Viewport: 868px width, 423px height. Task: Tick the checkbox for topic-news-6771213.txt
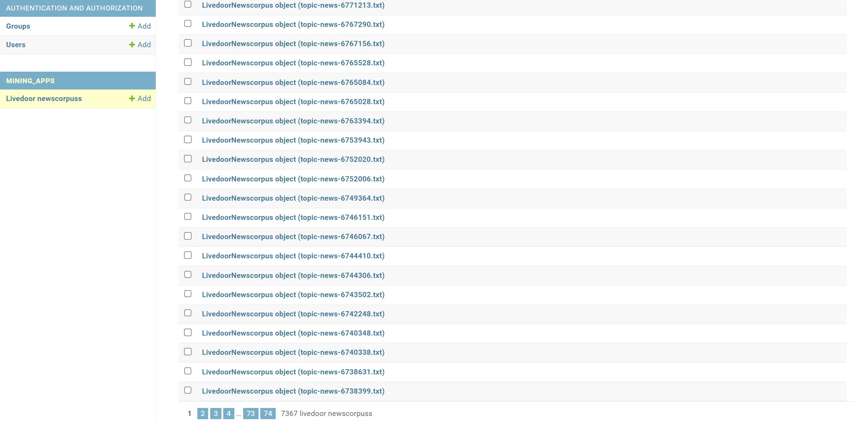(x=188, y=4)
